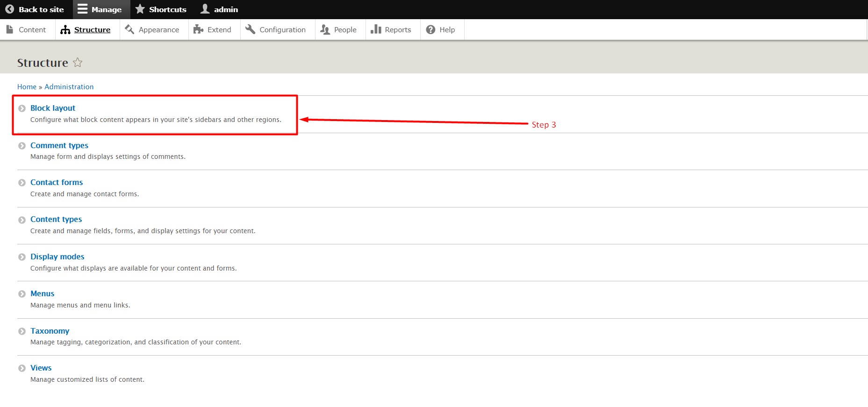Click the admin user silhouette icon
The width and height of the screenshot is (868, 407).
205,9
